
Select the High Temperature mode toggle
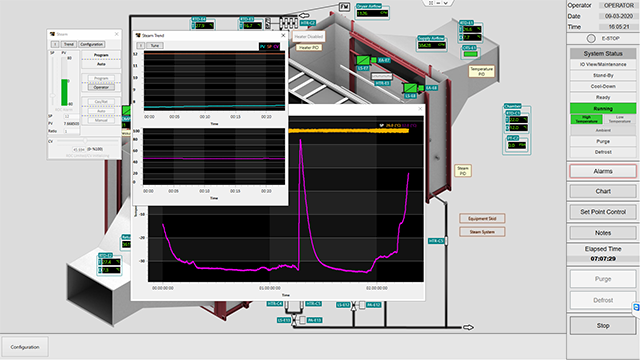[x=586, y=119]
